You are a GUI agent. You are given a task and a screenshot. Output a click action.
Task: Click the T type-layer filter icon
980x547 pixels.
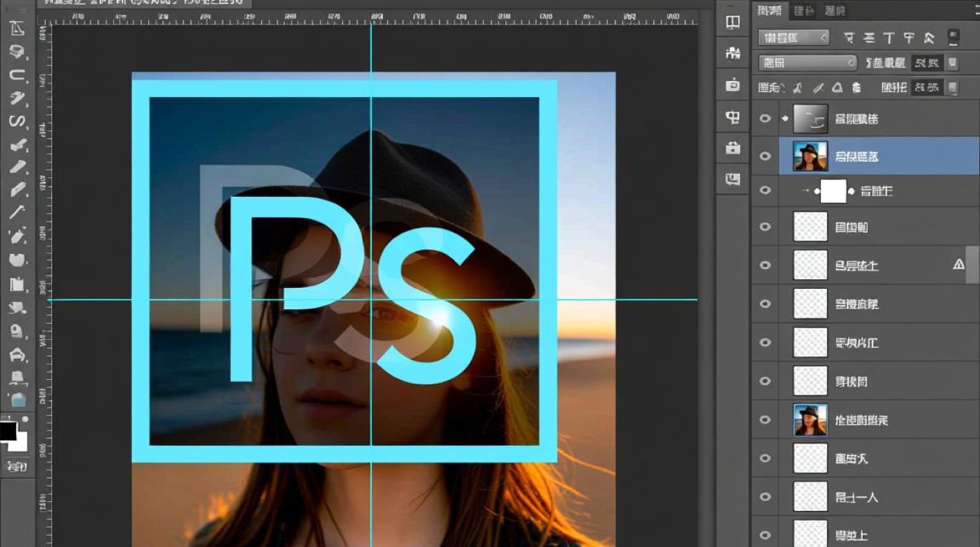[889, 38]
